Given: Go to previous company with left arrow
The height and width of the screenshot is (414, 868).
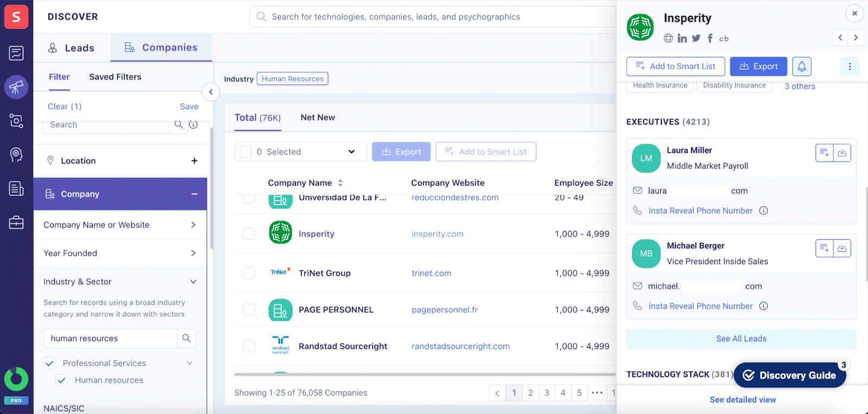Looking at the screenshot, I should (x=840, y=37).
